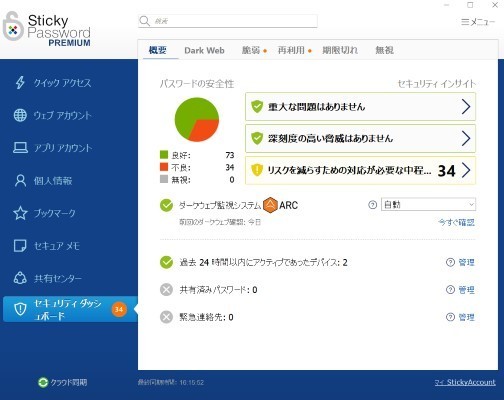Open the 自動 dropdown for dark web monitoring

(x=428, y=204)
